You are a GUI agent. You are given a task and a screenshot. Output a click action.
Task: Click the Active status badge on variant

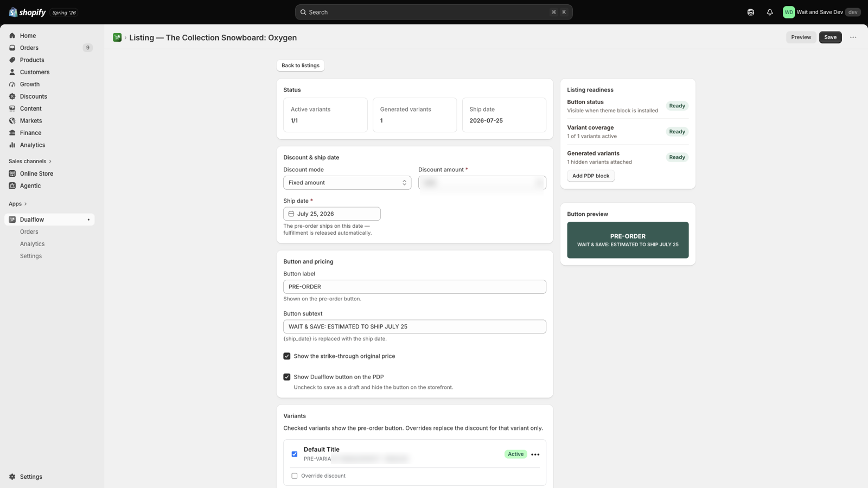(516, 454)
